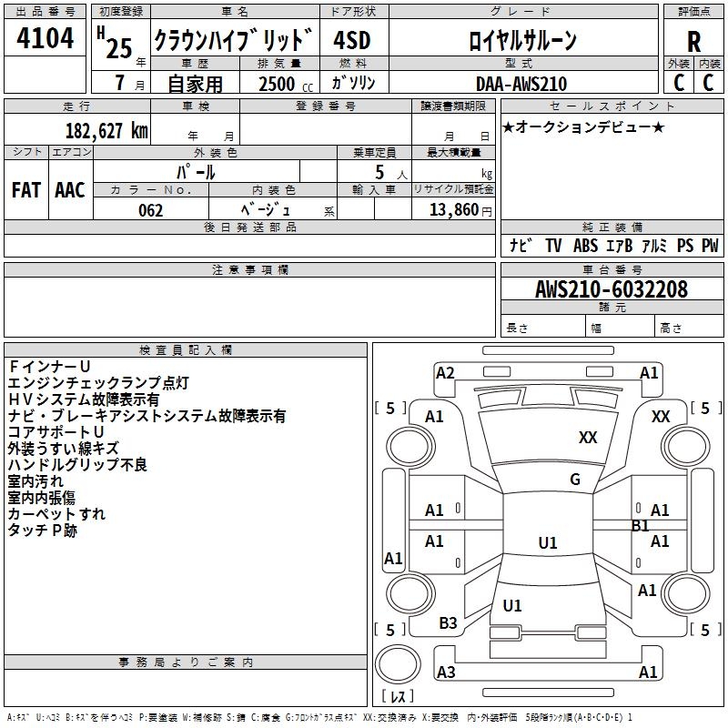
Task: Select the model code DAA-AWS210
Action: [x=521, y=84]
